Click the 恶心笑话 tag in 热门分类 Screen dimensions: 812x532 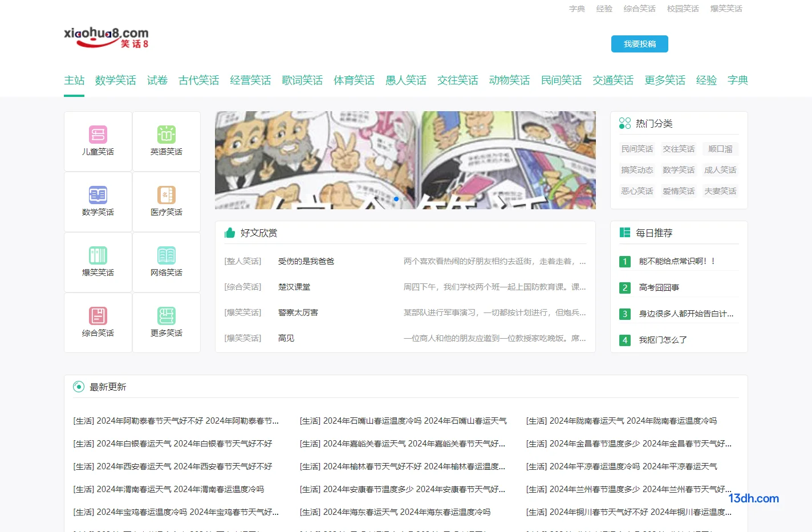(637, 191)
